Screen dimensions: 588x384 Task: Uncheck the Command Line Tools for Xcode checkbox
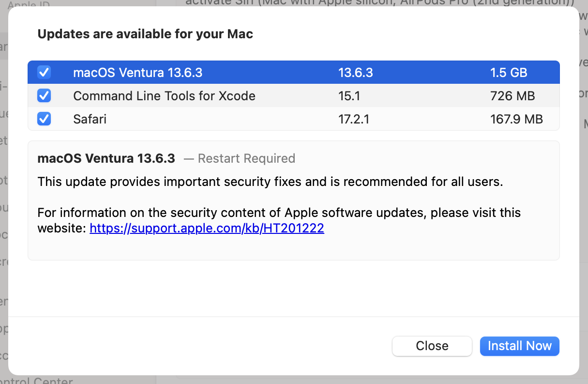click(44, 96)
